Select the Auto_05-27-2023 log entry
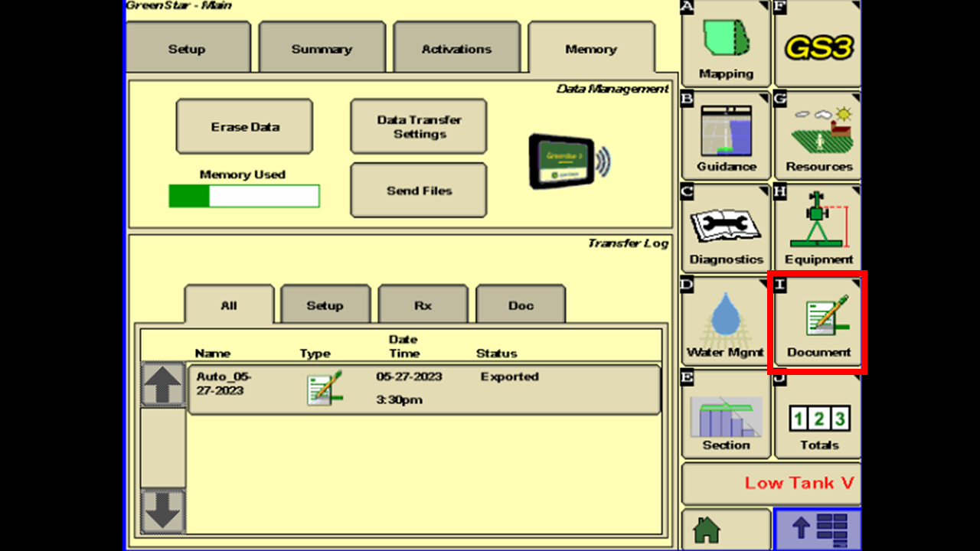Image resolution: width=980 pixels, height=551 pixels. coord(424,390)
